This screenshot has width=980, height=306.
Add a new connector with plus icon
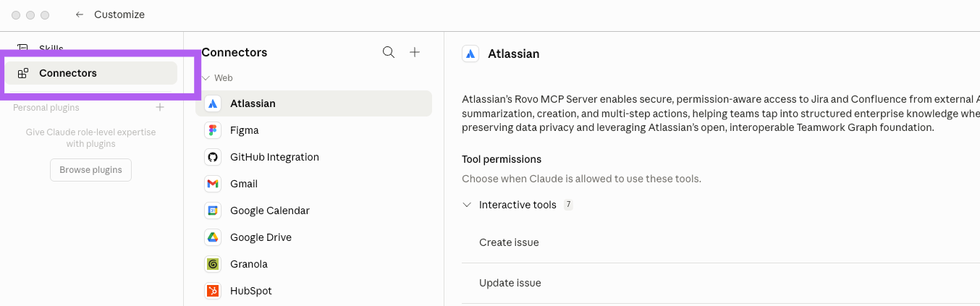coord(415,52)
